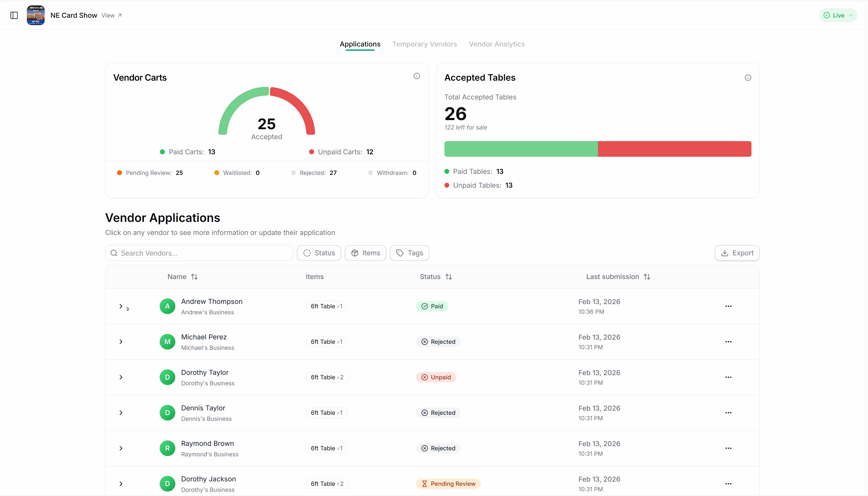Click the Export button
This screenshot has width=868, height=496.
tap(737, 253)
